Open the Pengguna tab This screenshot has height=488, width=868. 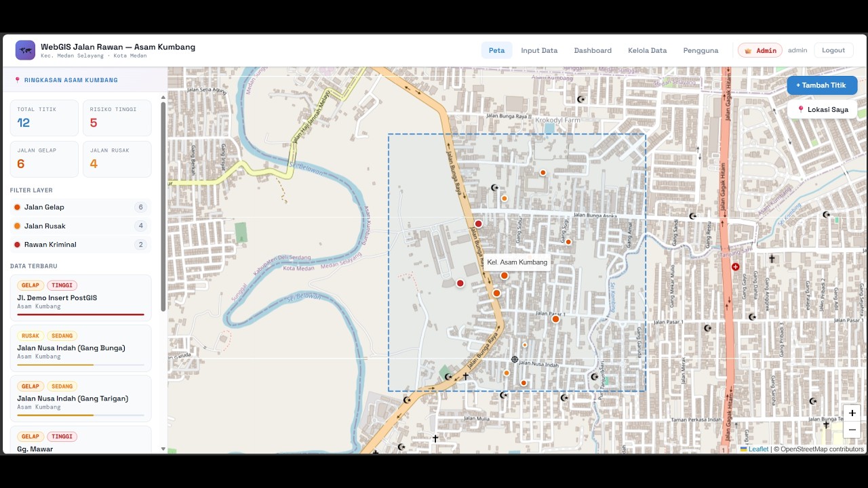pyautogui.click(x=701, y=50)
